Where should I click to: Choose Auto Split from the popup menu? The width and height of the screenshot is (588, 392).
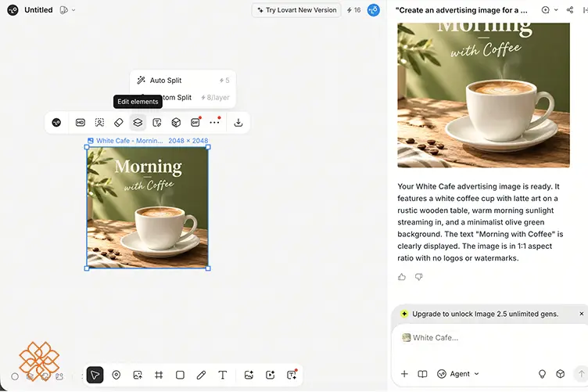click(x=183, y=81)
